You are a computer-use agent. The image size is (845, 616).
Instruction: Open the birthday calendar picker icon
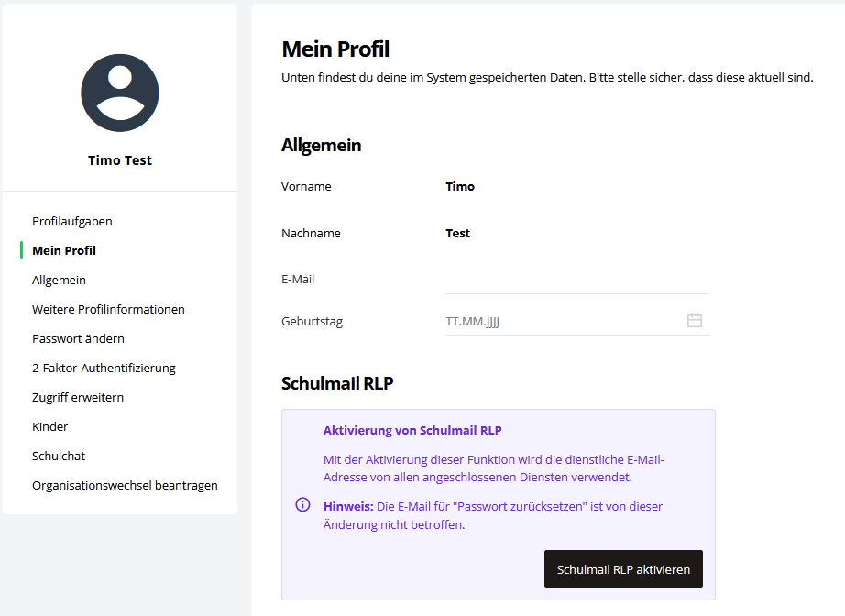[695, 321]
